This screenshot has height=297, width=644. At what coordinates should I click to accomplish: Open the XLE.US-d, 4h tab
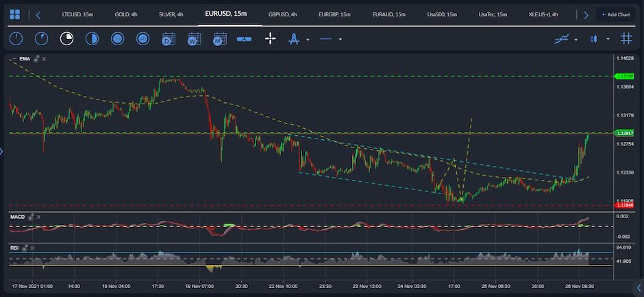coord(543,14)
